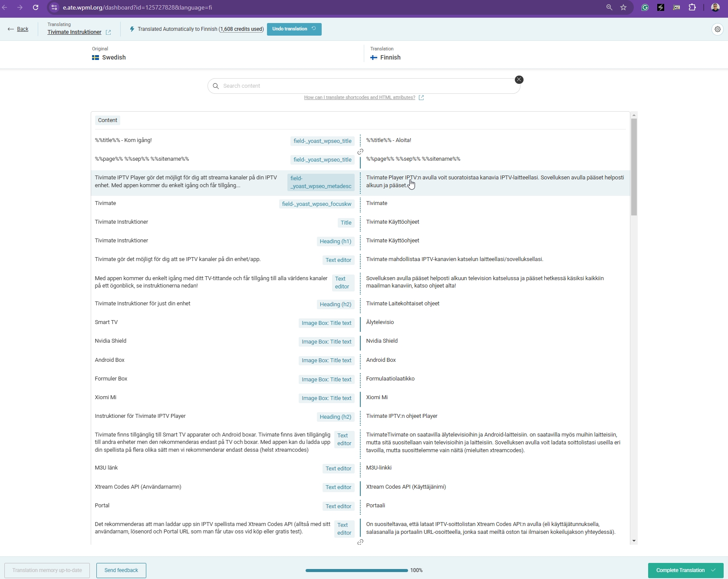Image resolution: width=728 pixels, height=579 pixels.
Task: Click the zoom magnifier icon in address bar
Action: [x=609, y=7]
